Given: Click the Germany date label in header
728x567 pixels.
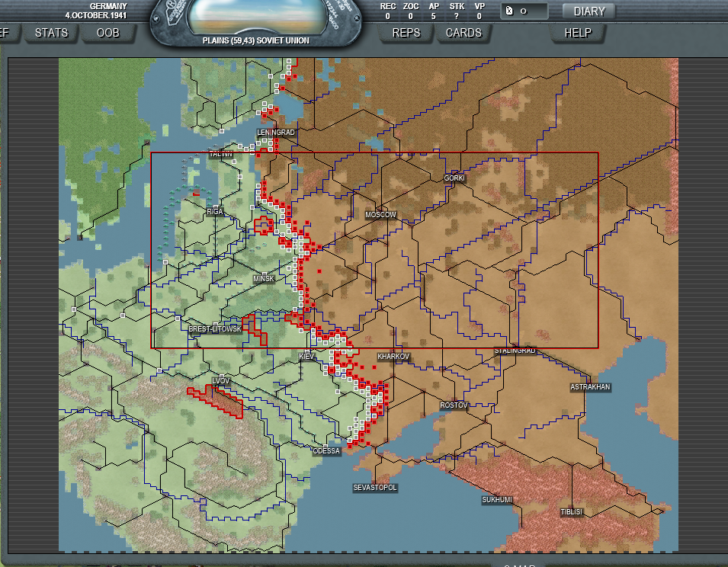Looking at the screenshot, I should pyautogui.click(x=96, y=11).
